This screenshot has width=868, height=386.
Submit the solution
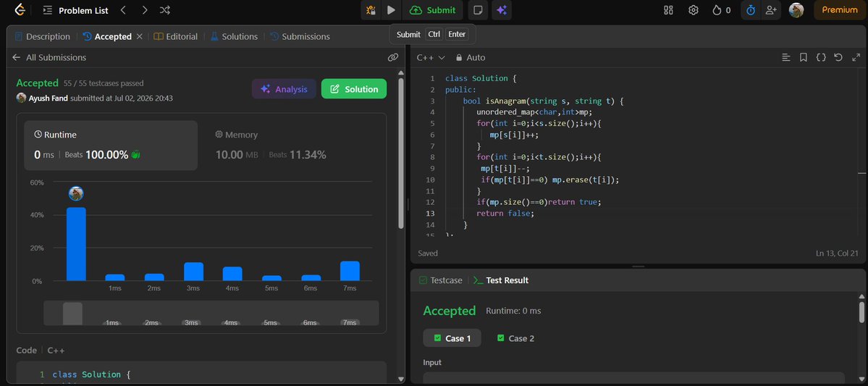pyautogui.click(x=433, y=10)
